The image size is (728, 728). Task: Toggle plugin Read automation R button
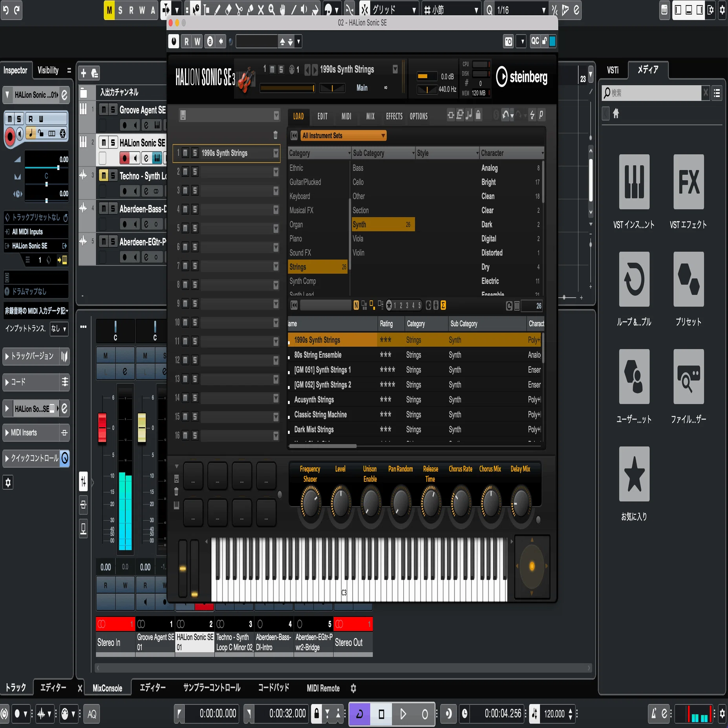point(187,41)
